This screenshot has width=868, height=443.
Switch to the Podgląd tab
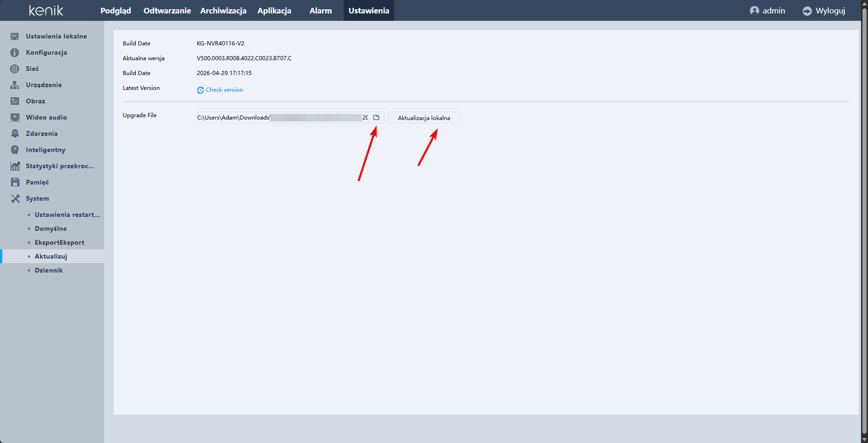click(x=116, y=11)
